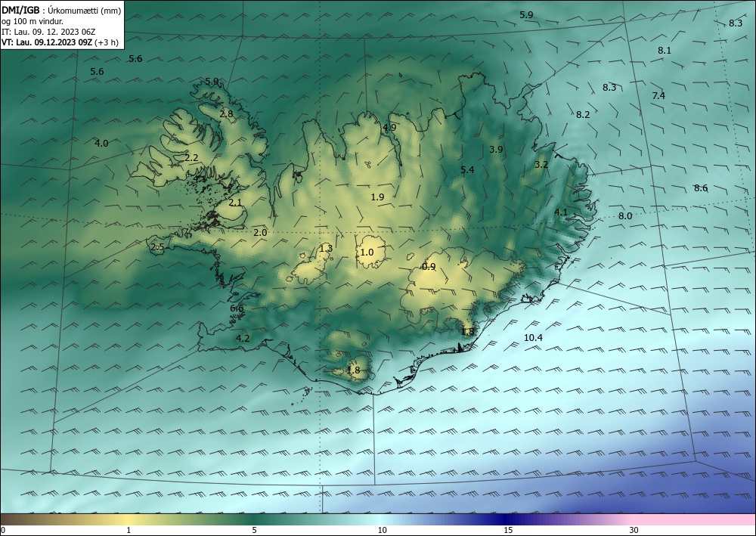This screenshot has width=756, height=536.
Task: Click the "DMI/IGB : Úrkomumætti (mm)" title text
Action: pos(61,10)
